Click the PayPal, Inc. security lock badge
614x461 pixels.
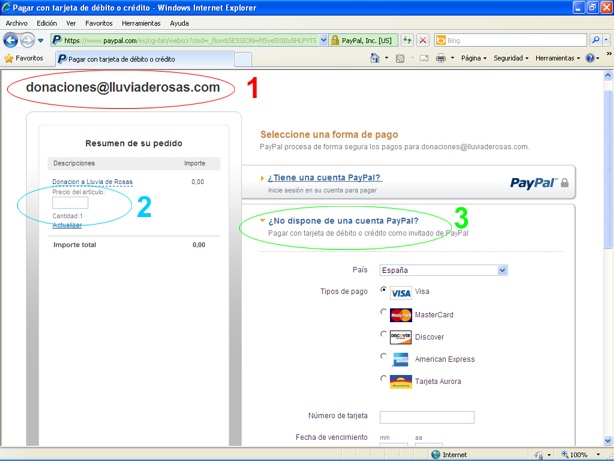click(x=361, y=40)
